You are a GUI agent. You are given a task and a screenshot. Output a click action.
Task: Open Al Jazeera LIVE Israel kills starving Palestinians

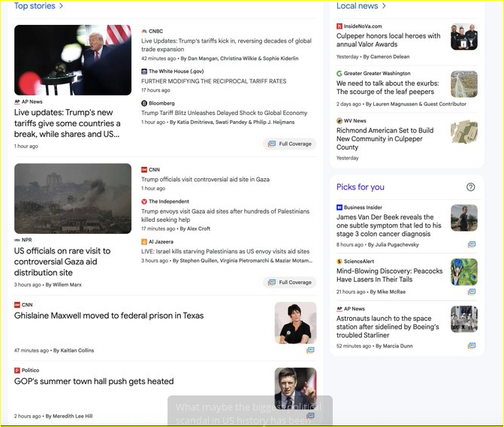pos(225,251)
